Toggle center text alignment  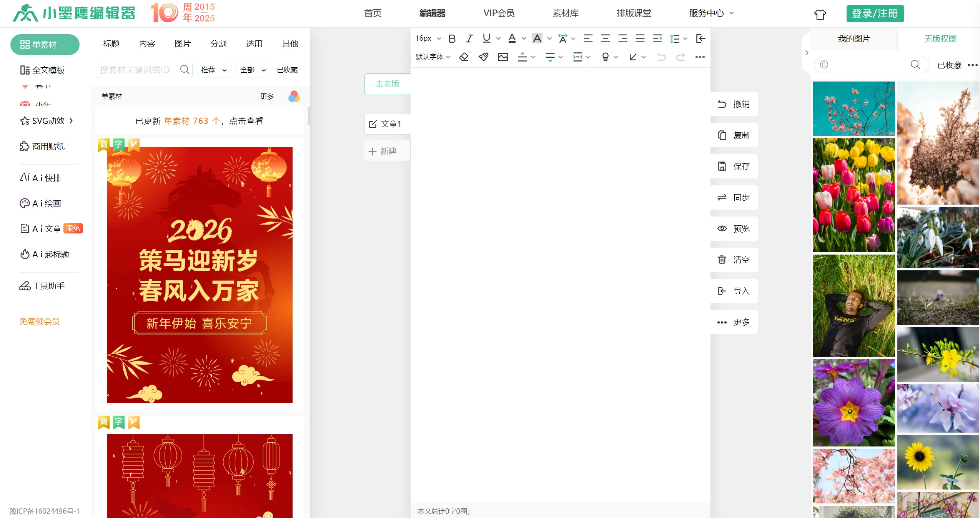[x=606, y=38]
